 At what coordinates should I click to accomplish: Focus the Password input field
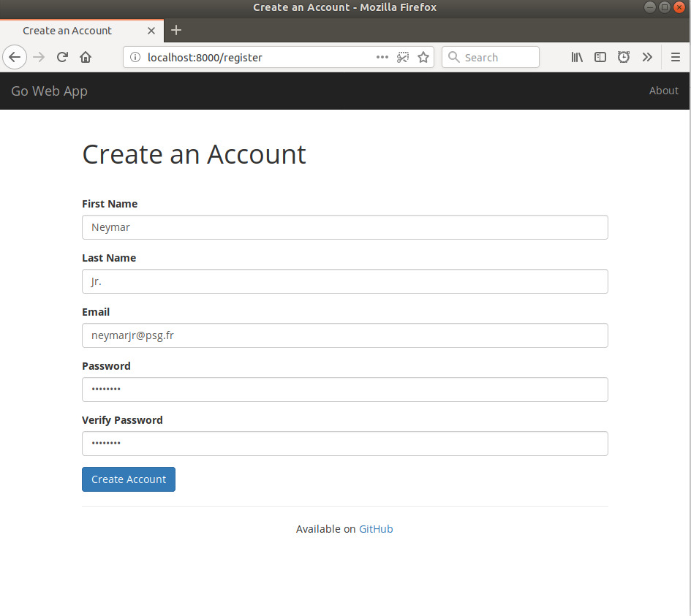click(x=345, y=389)
